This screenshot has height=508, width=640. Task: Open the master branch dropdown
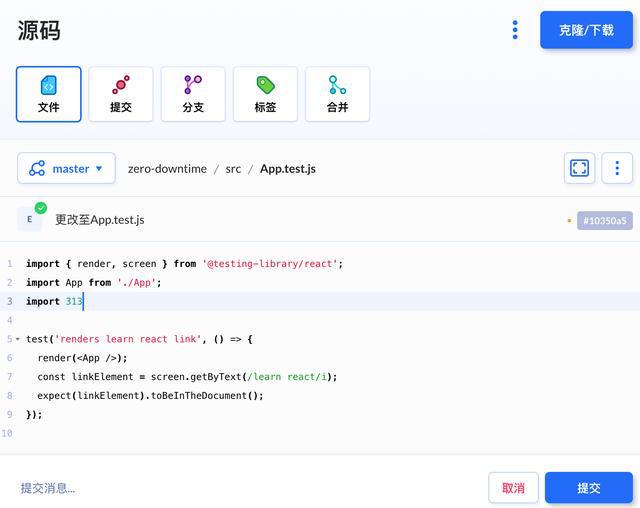(66, 168)
